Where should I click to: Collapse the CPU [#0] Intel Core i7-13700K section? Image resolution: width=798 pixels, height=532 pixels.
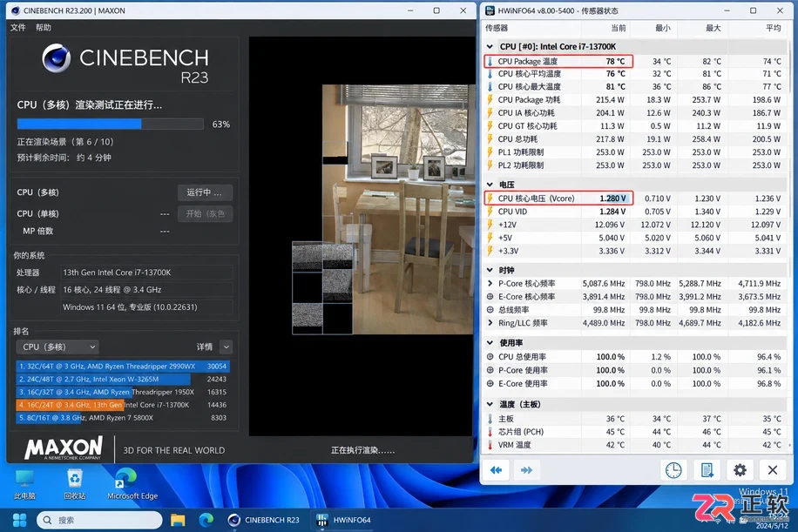tap(490, 47)
